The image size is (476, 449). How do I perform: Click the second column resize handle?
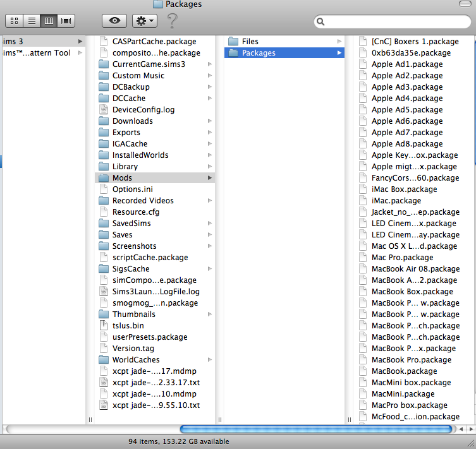(220, 419)
